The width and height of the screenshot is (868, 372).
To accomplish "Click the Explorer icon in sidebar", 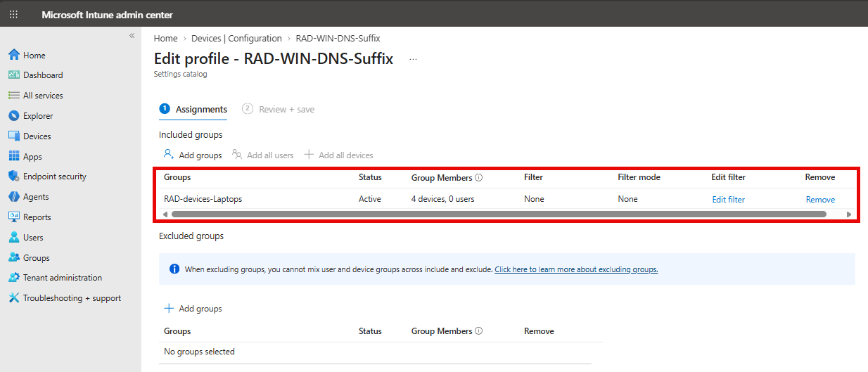I will coord(13,116).
